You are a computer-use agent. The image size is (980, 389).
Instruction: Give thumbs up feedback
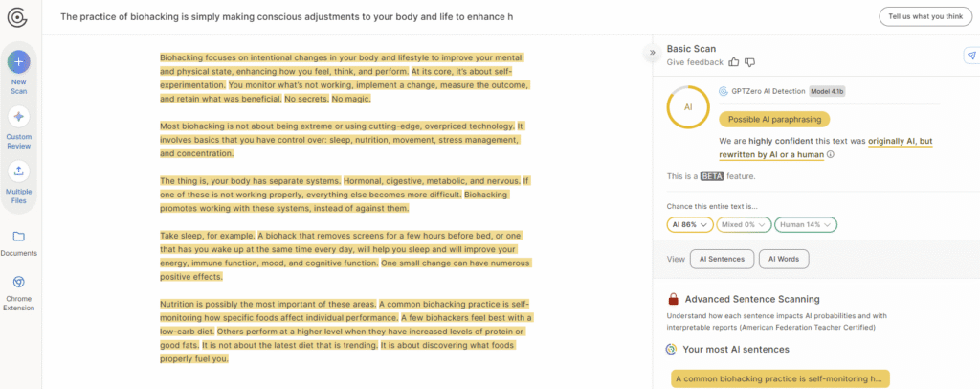tap(734, 62)
